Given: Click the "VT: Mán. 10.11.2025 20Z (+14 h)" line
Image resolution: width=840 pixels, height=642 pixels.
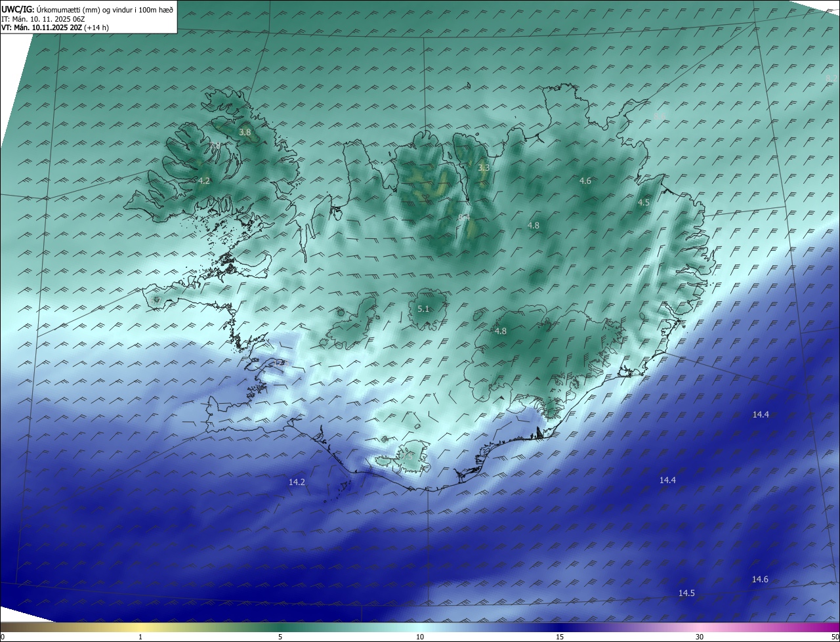Looking at the screenshot, I should (x=55, y=28).
